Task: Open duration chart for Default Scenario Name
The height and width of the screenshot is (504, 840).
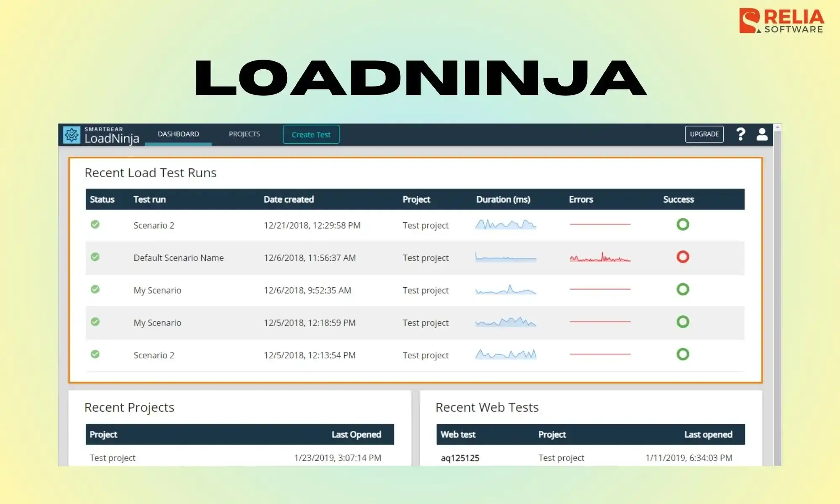Action: [x=506, y=257]
